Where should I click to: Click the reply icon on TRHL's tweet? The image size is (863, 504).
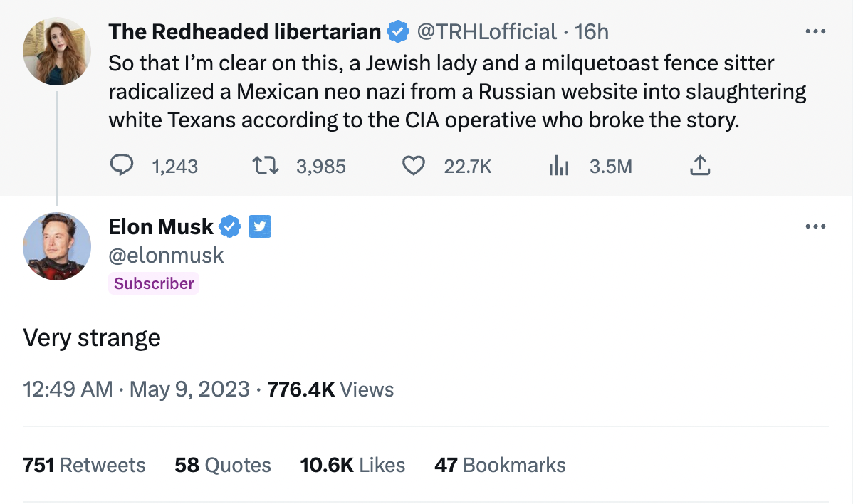point(122,166)
